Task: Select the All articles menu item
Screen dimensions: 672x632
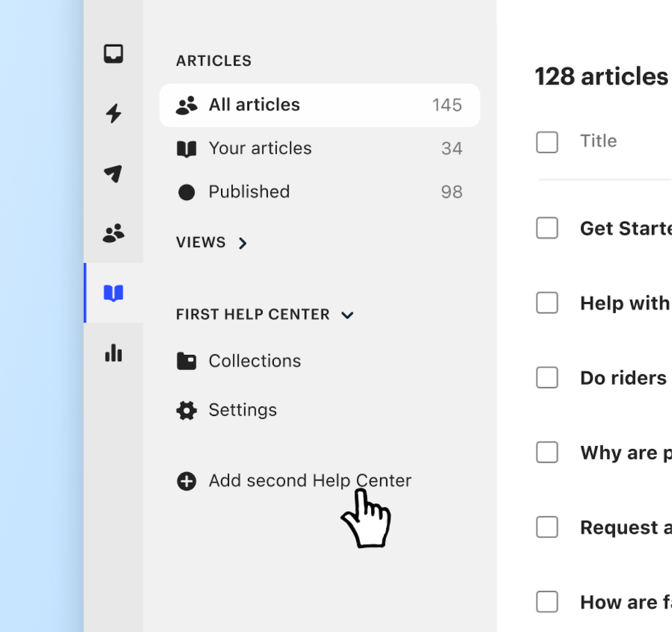Action: point(319,105)
